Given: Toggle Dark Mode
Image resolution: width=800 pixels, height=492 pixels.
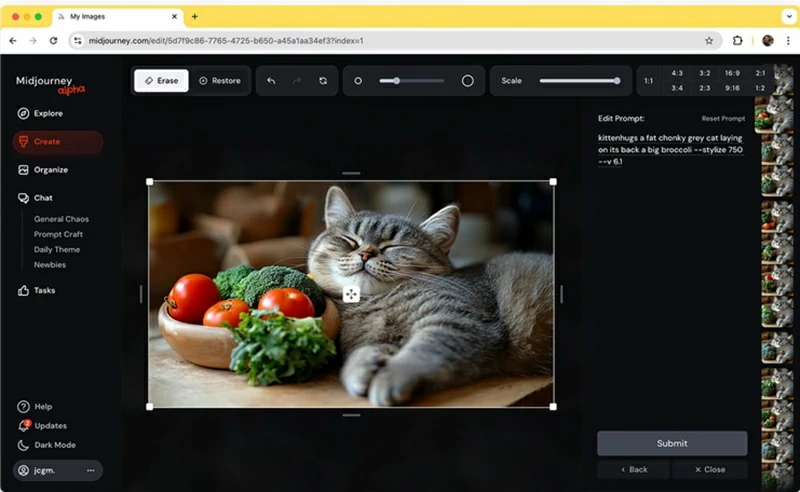Looking at the screenshot, I should [54, 445].
